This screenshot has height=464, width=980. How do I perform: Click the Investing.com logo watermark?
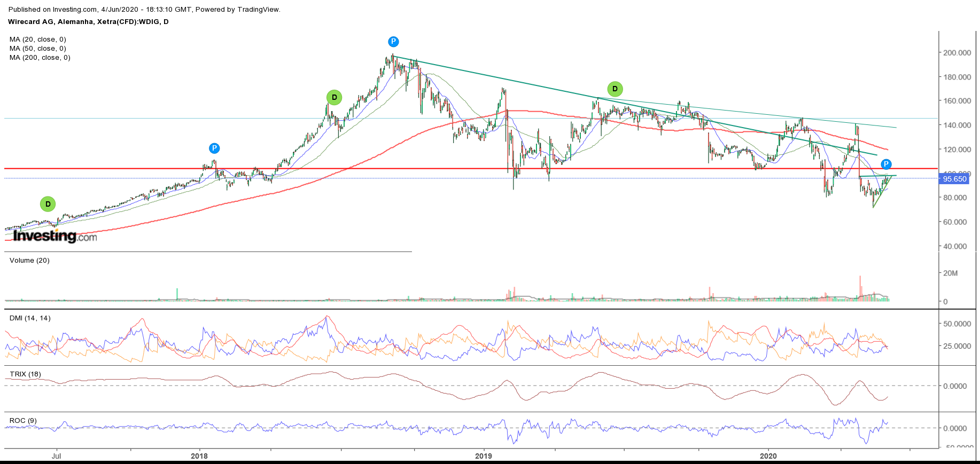(55, 236)
